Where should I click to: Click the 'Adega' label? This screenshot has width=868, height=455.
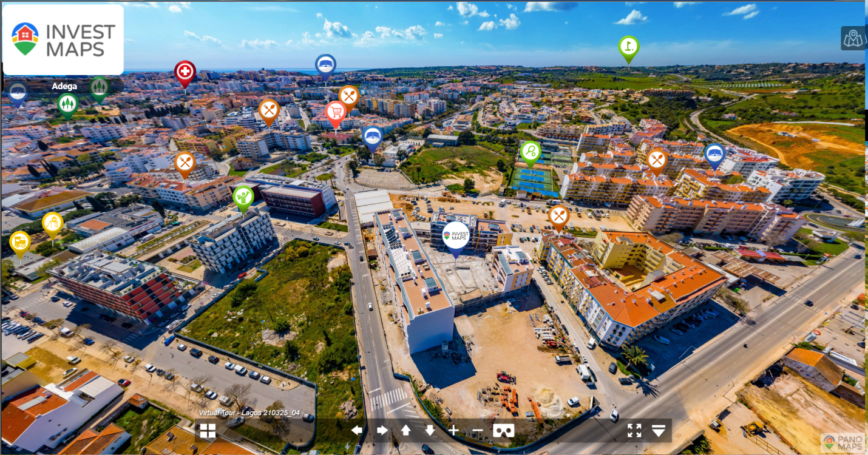click(64, 86)
